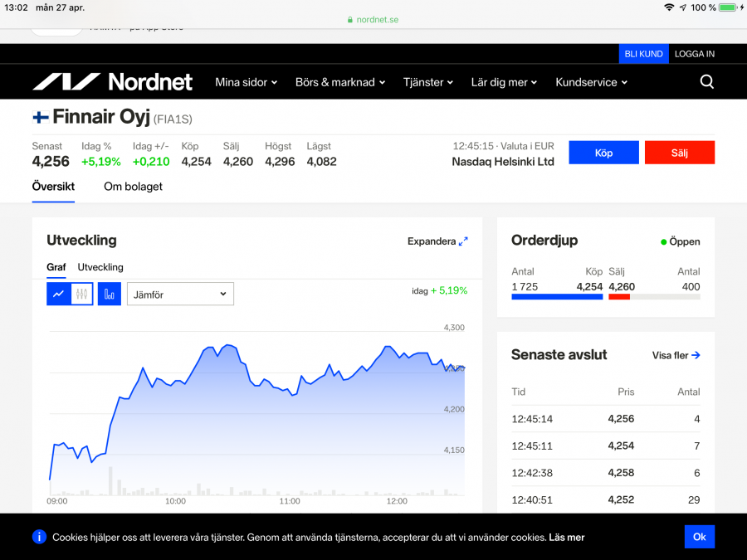The image size is (747, 560).
Task: Open the Tjänster menu
Action: click(x=428, y=82)
